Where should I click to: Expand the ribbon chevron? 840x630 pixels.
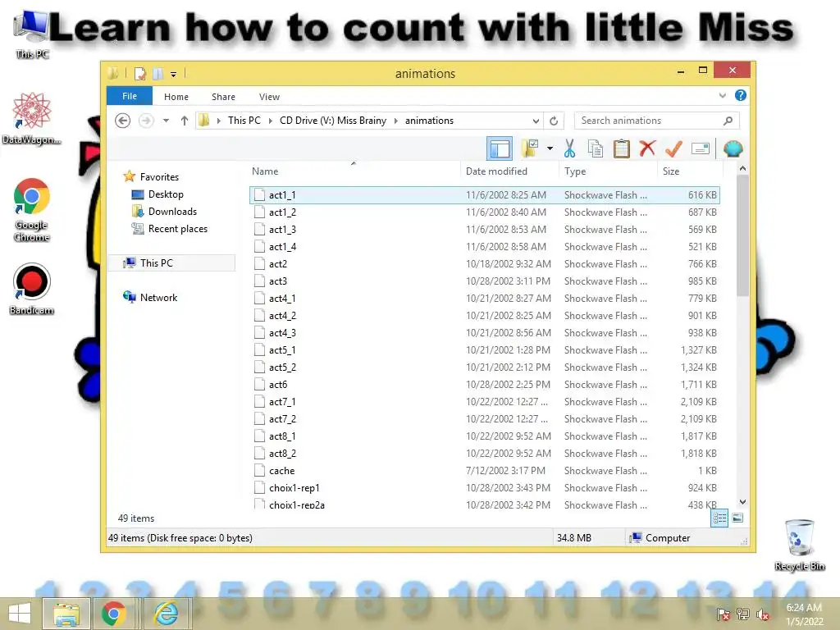click(722, 95)
